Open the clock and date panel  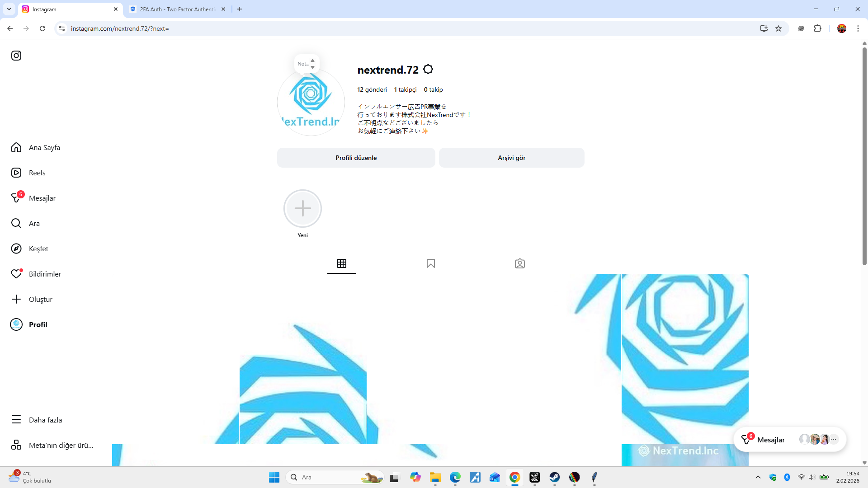tap(848, 477)
